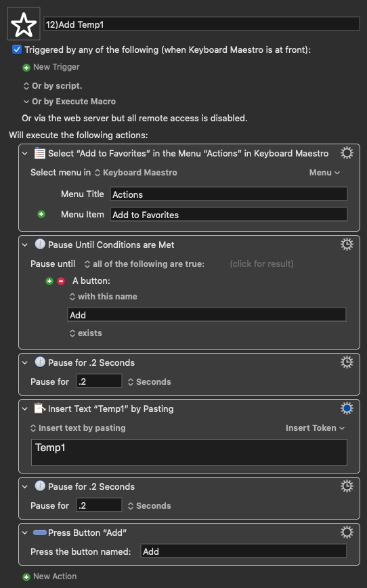Screen dimensions: 367x588
Task: Click the "(click for result)" text
Action: tap(261, 264)
